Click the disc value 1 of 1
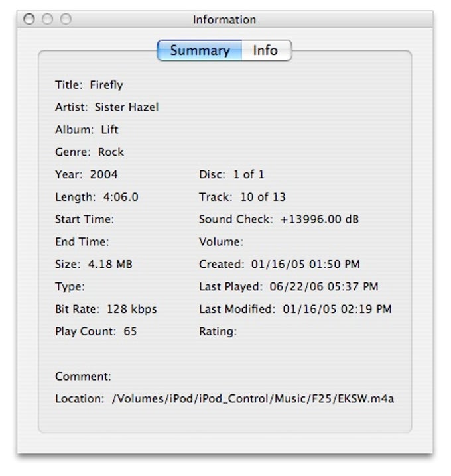 249,174
